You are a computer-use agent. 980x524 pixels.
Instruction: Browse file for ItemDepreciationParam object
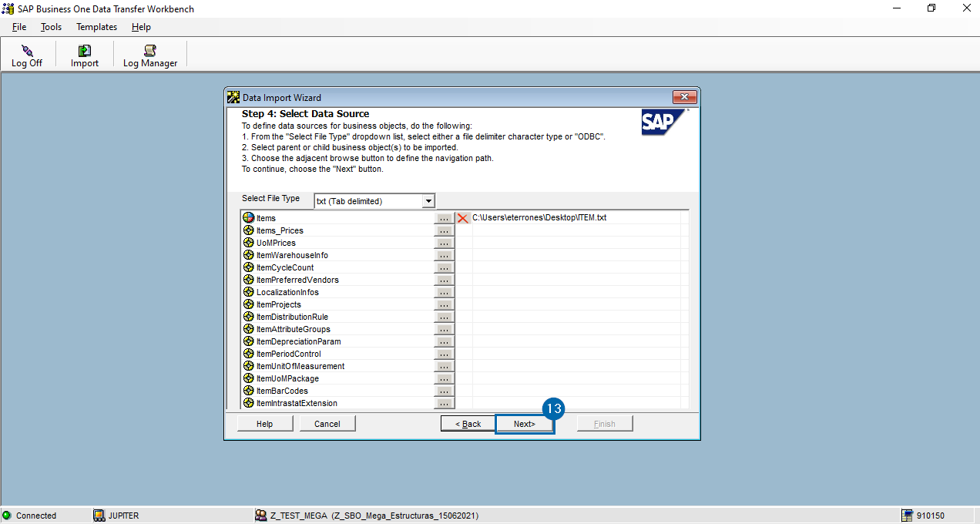pos(444,341)
